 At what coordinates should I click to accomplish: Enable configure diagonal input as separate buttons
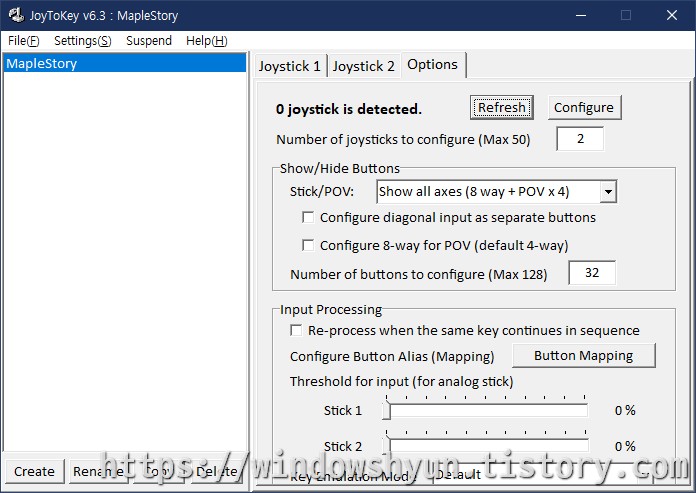click(308, 217)
